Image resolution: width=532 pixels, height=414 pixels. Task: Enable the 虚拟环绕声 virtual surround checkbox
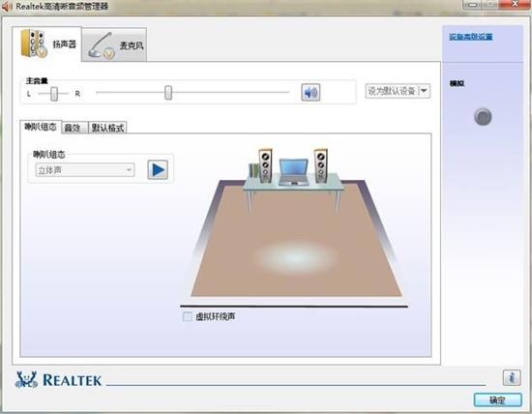[188, 316]
